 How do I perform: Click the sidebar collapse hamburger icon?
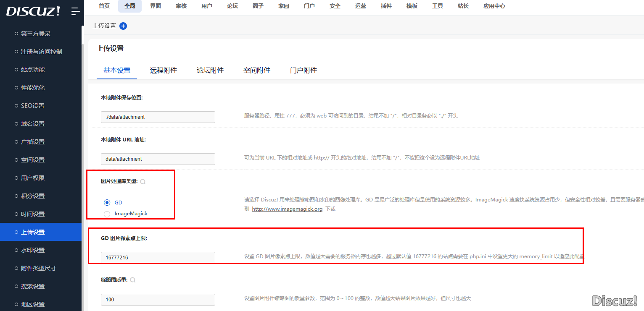[x=75, y=11]
